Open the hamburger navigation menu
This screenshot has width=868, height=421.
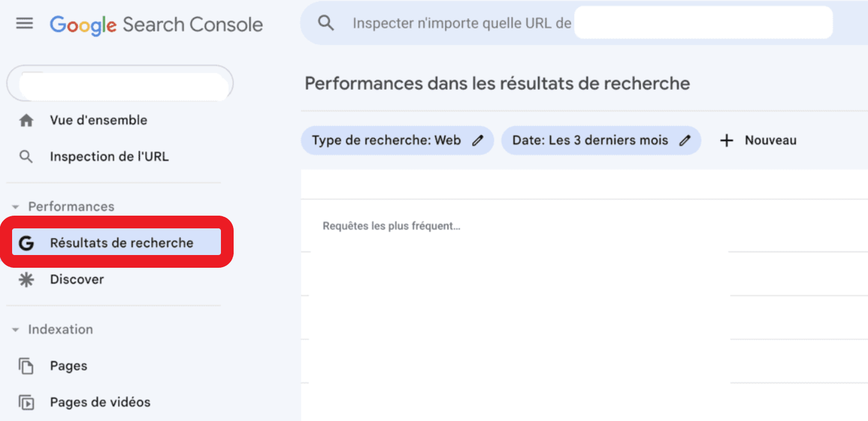(x=24, y=22)
